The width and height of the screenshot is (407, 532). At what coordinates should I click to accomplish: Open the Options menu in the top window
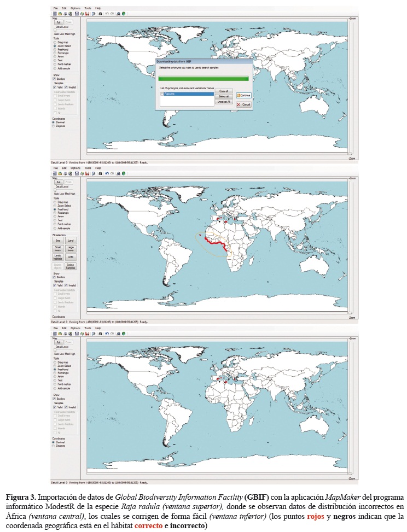click(75, 9)
